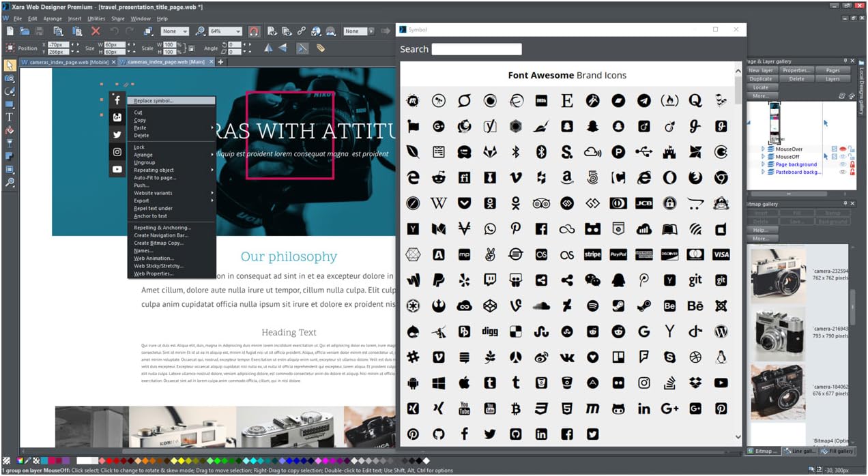Select the camera-232594 bitmap thumbnail

pos(778,276)
